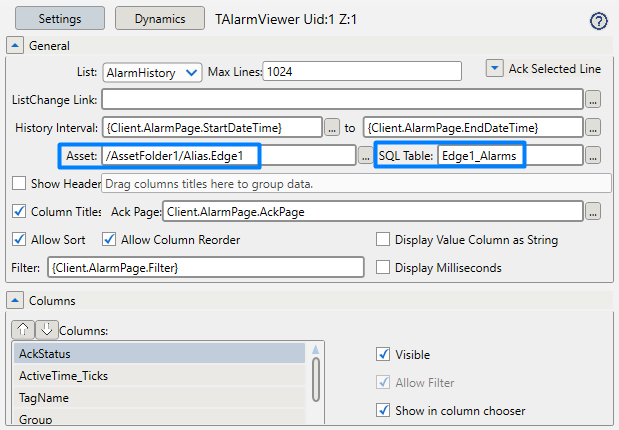
Task: Switch to the Dynamics tab
Action: [160, 19]
